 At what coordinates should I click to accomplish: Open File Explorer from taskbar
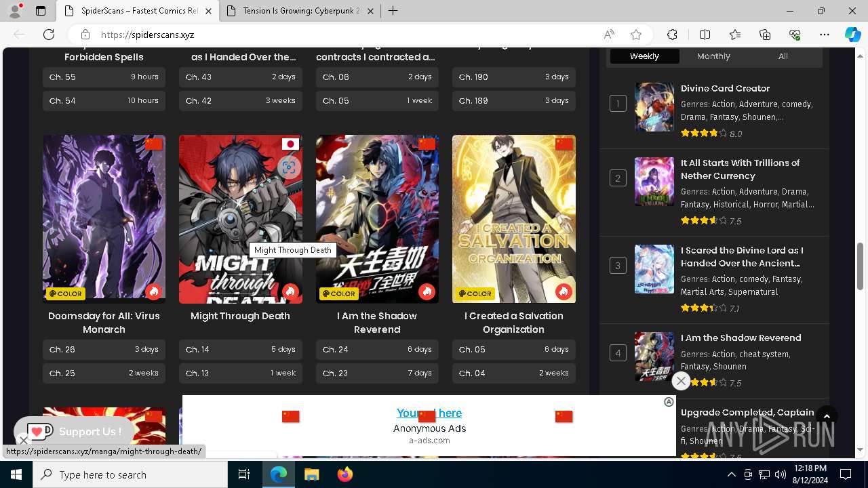click(x=311, y=474)
